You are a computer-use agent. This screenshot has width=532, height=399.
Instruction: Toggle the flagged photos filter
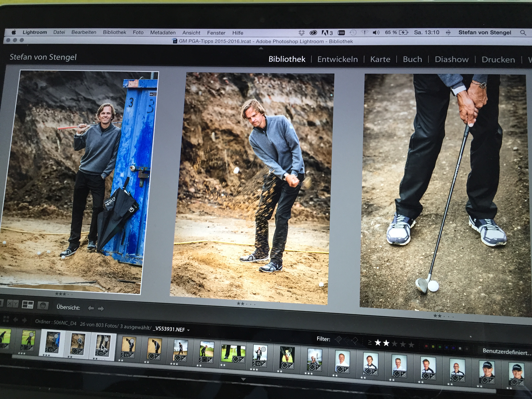coord(338,340)
